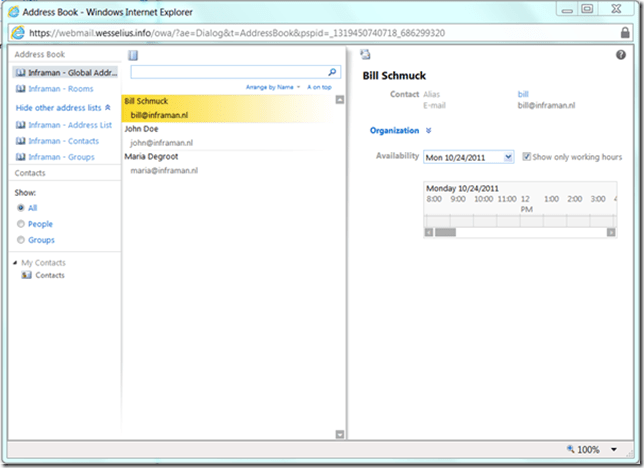Select the All radio button

pyautogui.click(x=21, y=208)
